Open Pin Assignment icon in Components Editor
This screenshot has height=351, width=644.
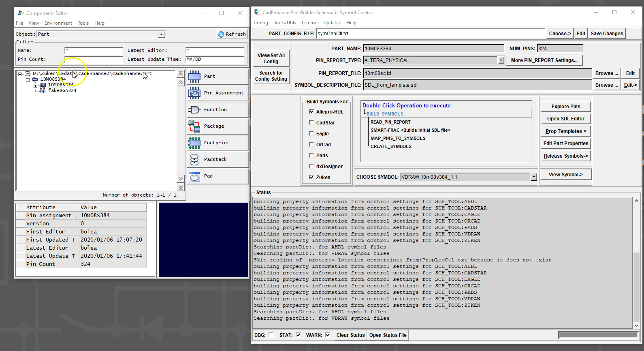[194, 93]
